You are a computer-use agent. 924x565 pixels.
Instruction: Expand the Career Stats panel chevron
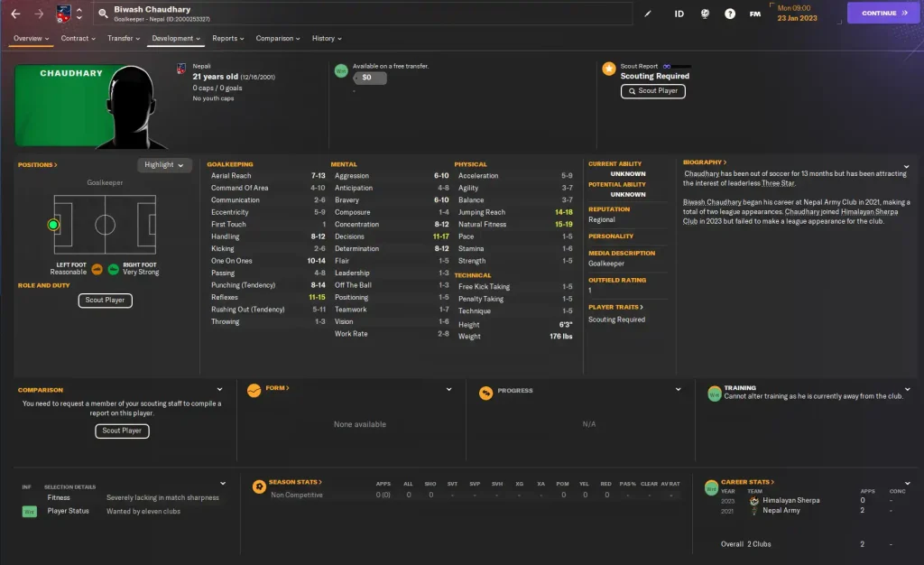click(908, 484)
